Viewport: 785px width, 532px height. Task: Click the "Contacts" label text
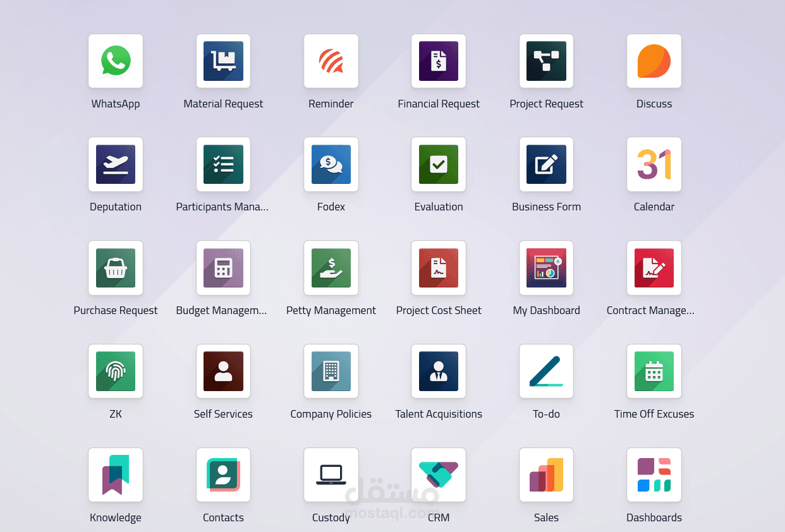click(x=223, y=517)
